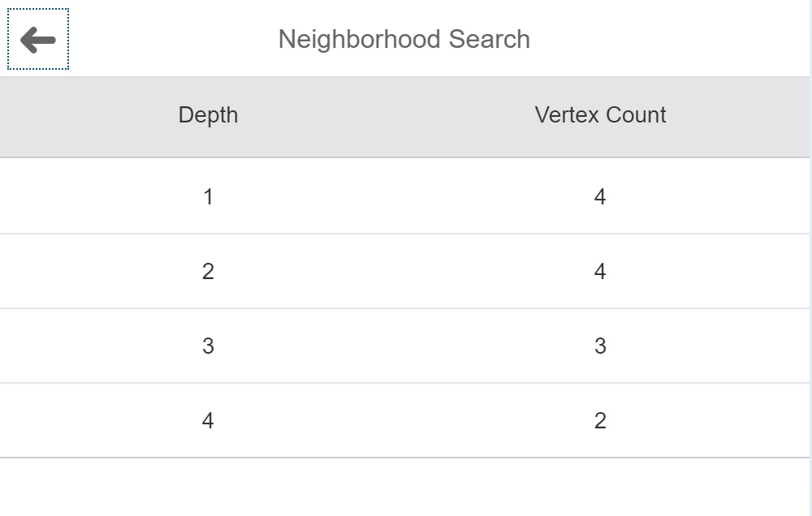
Task: Click the back arrow icon
Action: point(38,39)
